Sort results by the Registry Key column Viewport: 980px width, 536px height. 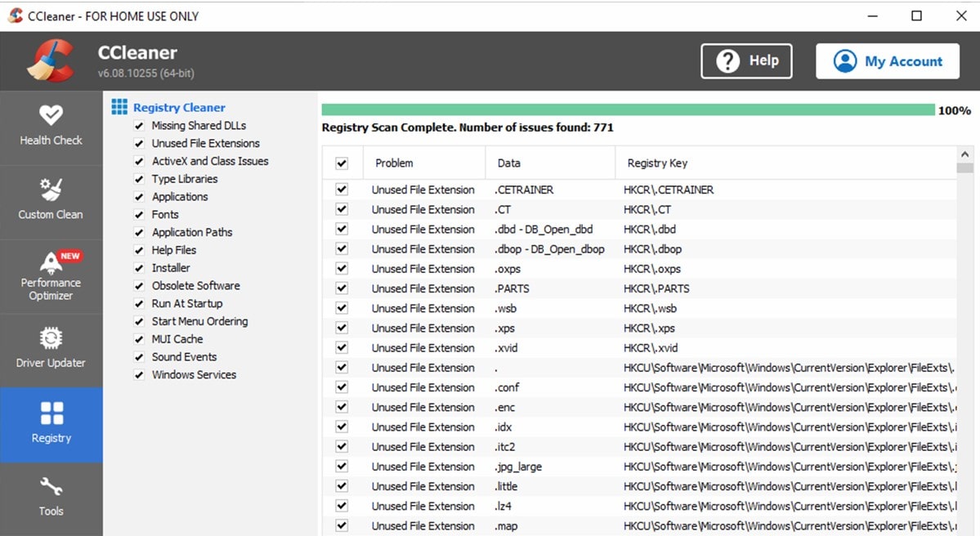(x=657, y=163)
